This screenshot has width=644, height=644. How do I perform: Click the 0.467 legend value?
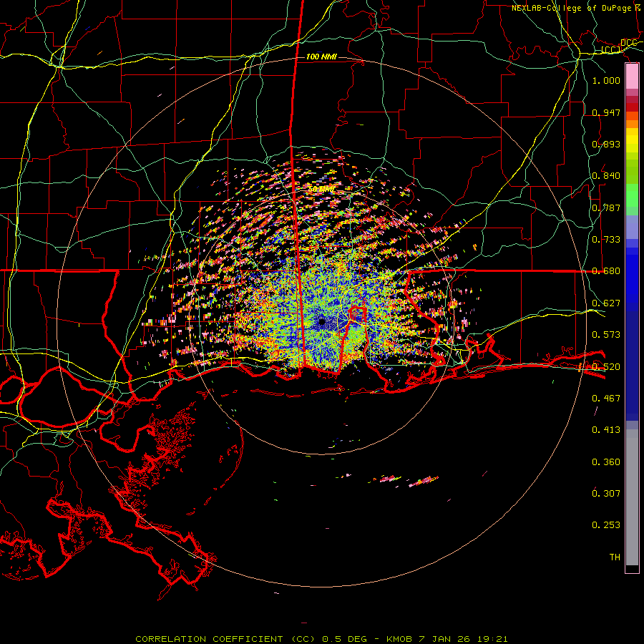[606, 399]
